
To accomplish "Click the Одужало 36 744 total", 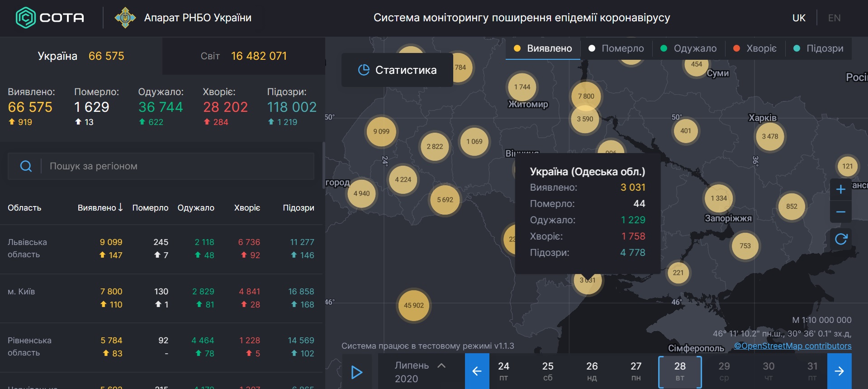I will pyautogui.click(x=161, y=107).
